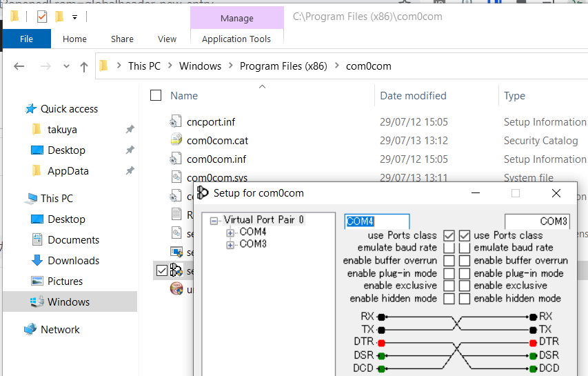
Task: Sort files by Name column
Action: coord(184,96)
